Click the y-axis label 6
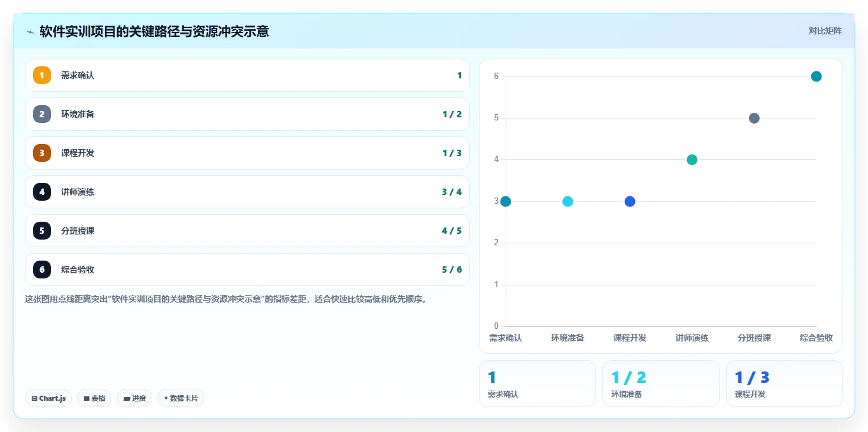868x432 pixels. [x=496, y=76]
